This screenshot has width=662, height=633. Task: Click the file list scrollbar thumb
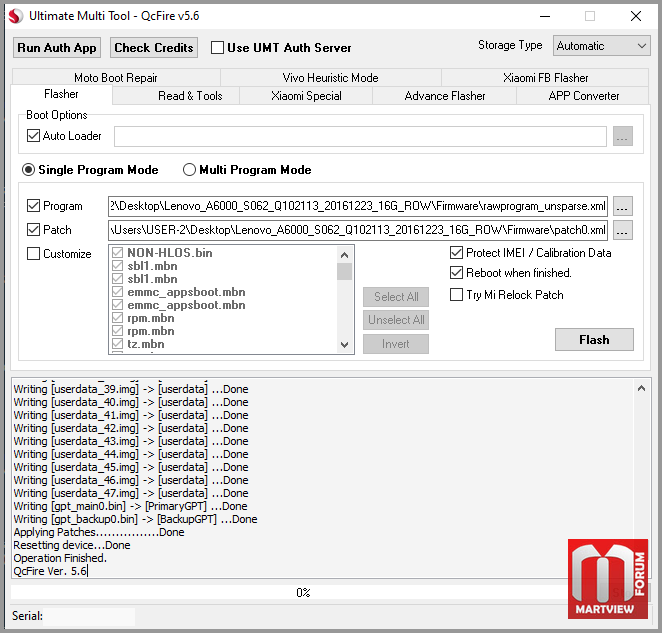345,271
